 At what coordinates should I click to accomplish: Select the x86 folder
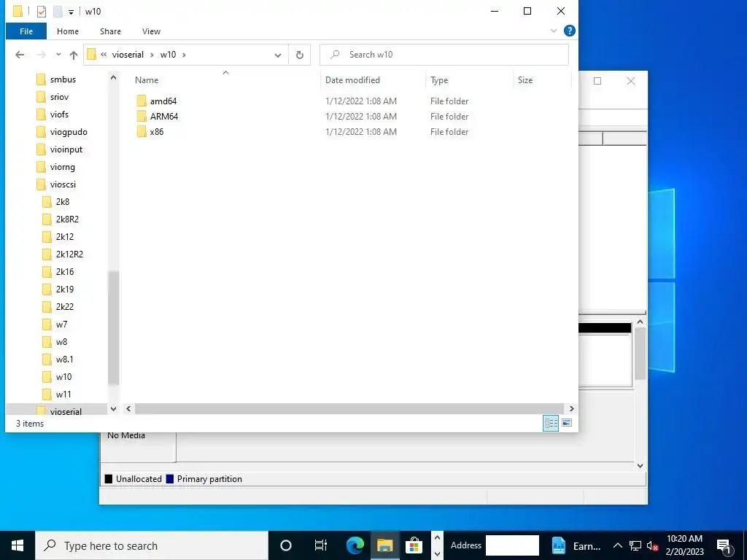157,132
